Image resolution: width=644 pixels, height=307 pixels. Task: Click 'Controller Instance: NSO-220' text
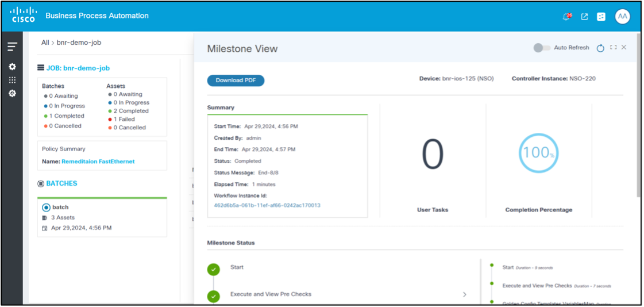(x=554, y=79)
